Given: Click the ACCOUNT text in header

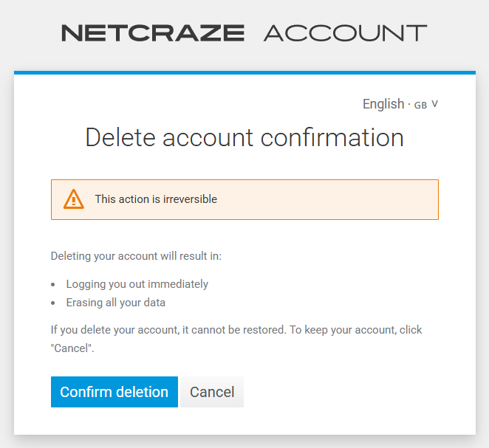Looking at the screenshot, I should point(345,33).
